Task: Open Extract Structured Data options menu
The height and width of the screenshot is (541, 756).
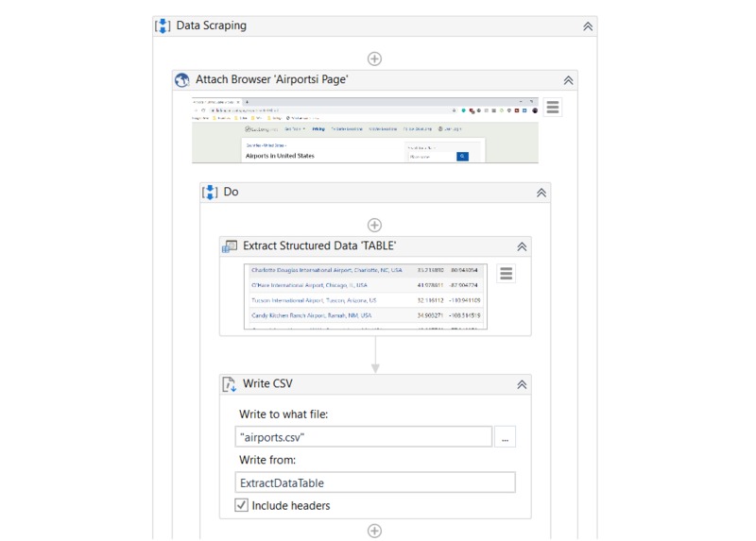Action: click(507, 273)
